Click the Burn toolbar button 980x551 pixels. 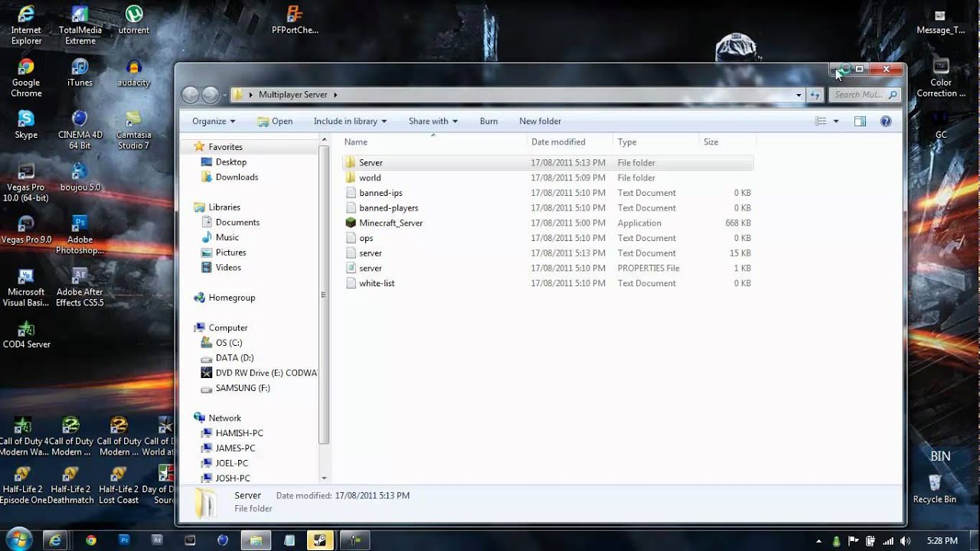click(x=488, y=121)
